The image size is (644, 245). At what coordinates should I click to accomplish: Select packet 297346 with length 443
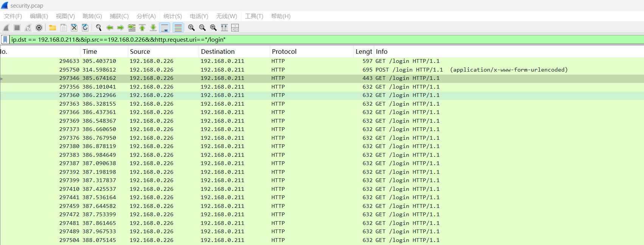coord(322,78)
